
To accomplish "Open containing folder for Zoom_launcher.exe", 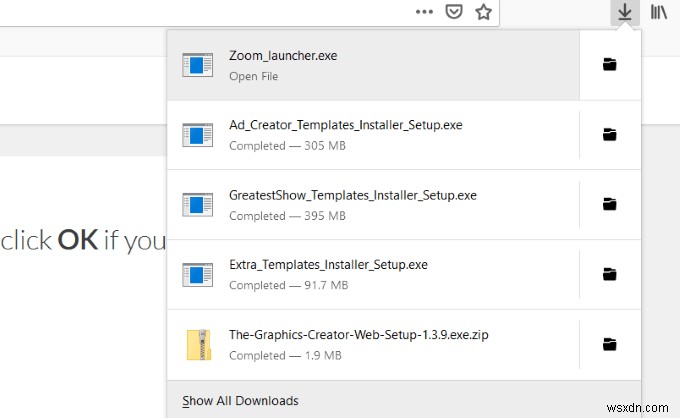I will coord(609,65).
